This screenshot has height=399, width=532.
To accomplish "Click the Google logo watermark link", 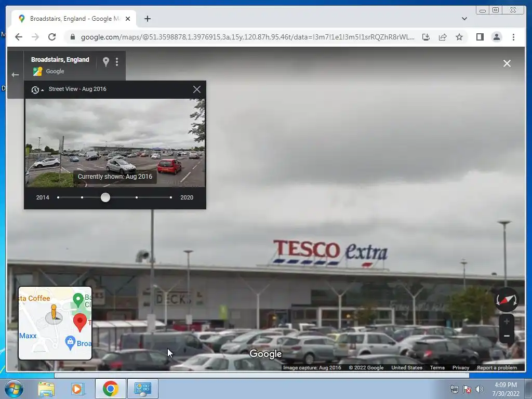I will (x=265, y=354).
